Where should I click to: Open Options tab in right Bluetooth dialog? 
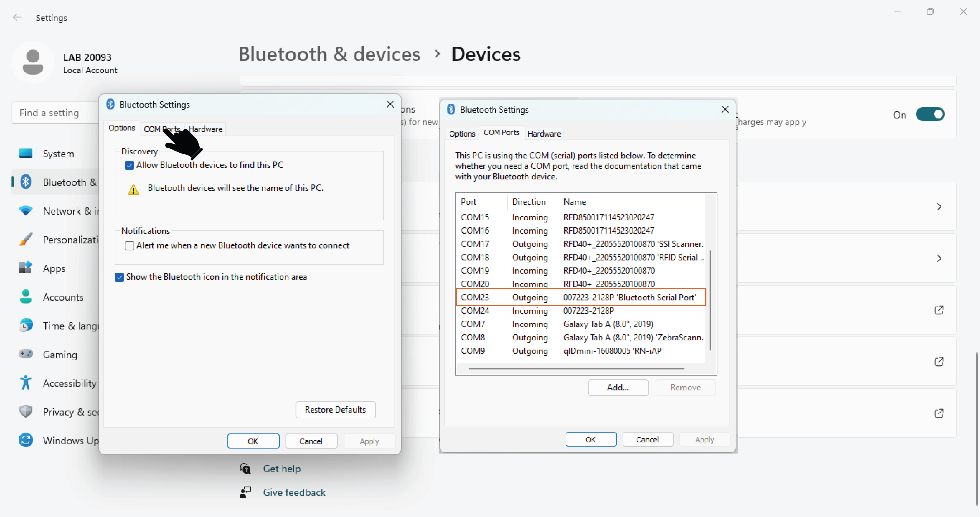point(462,134)
